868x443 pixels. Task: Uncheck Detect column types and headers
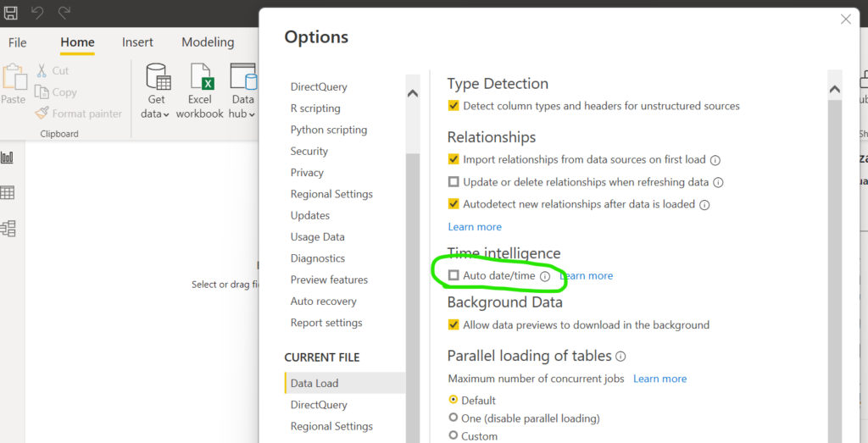point(453,106)
